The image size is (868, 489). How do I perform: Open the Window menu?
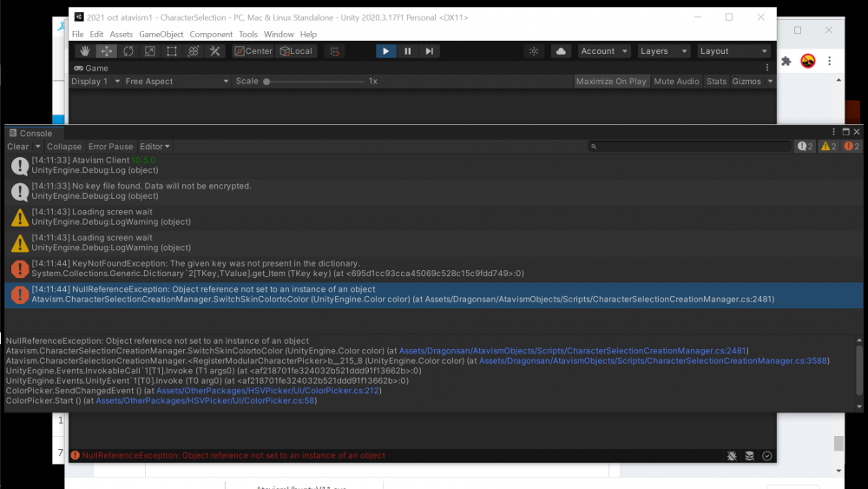click(279, 35)
